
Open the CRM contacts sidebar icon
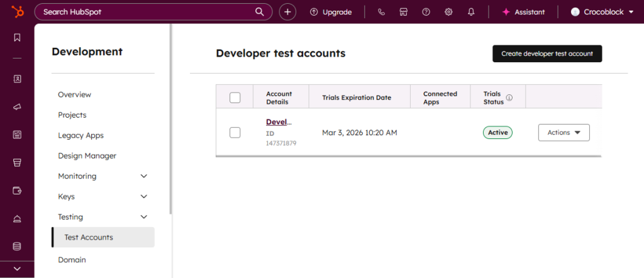pyautogui.click(x=17, y=79)
